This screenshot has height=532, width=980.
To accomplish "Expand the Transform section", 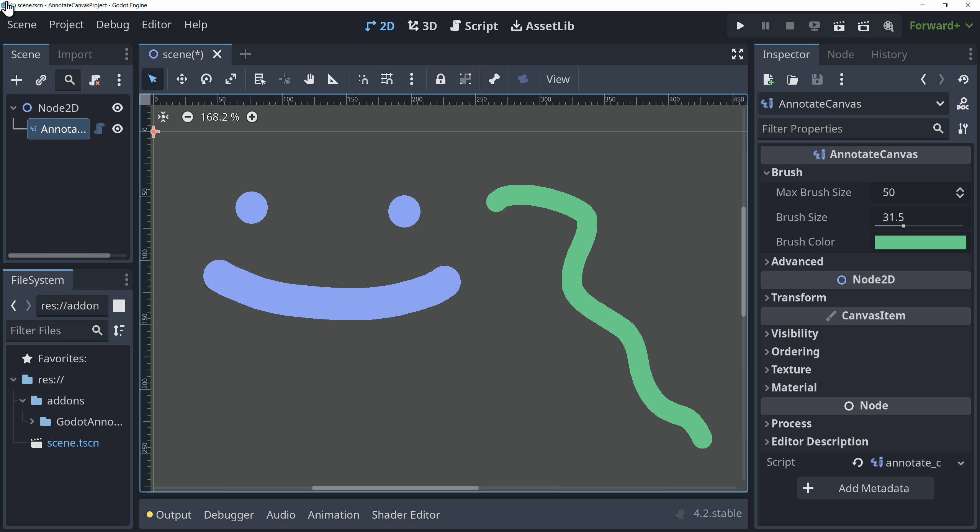I will (798, 298).
